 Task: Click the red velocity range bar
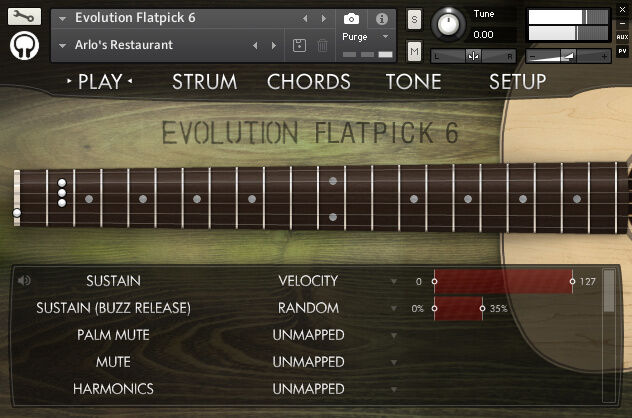pyautogui.click(x=503, y=281)
